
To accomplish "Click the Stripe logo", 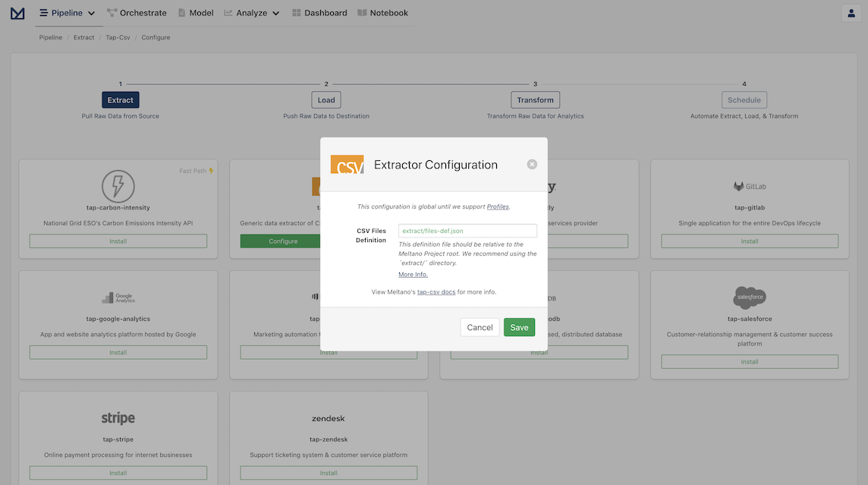I will (118, 418).
